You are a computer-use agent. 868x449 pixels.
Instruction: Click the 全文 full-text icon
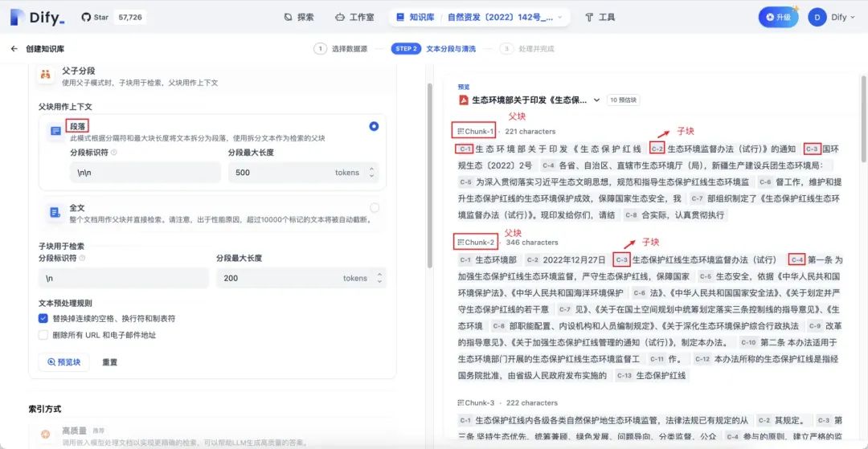(55, 212)
